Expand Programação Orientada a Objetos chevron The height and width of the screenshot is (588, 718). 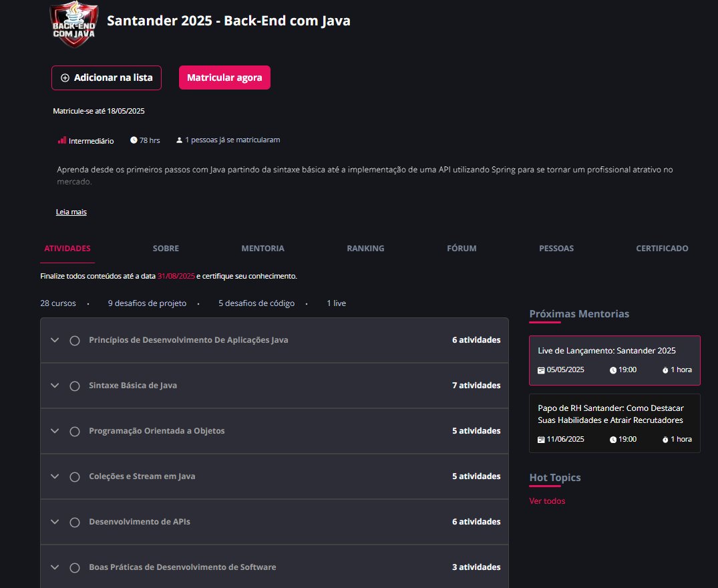55,431
